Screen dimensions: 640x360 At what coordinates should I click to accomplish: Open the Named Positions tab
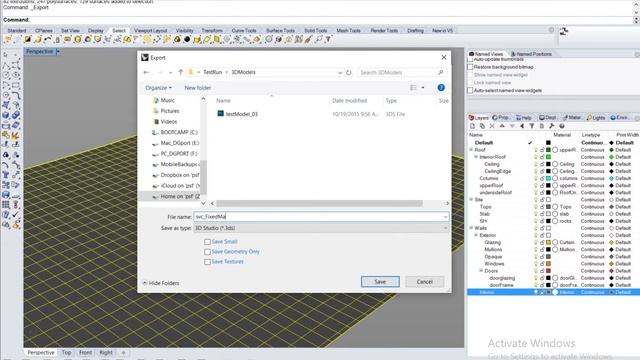pyautogui.click(x=531, y=54)
